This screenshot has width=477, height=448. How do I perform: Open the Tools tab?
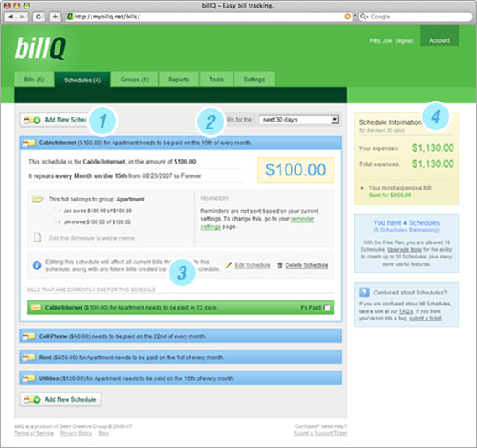tap(217, 80)
